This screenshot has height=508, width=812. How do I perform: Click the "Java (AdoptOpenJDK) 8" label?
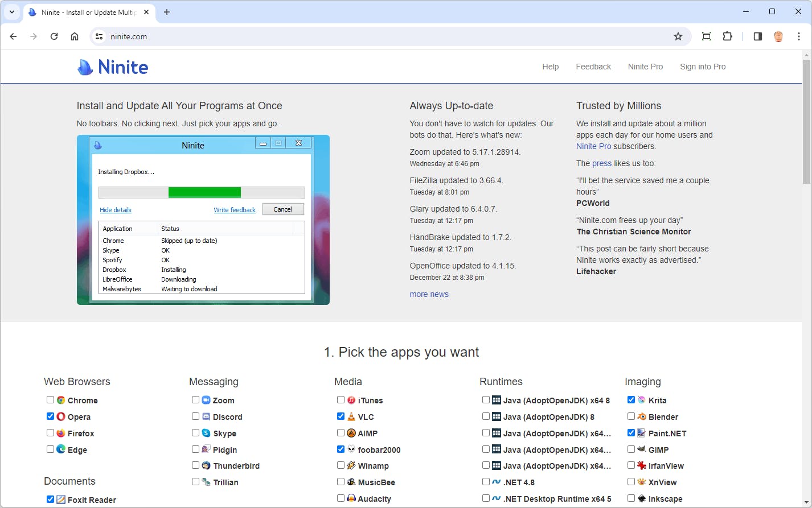(549, 417)
